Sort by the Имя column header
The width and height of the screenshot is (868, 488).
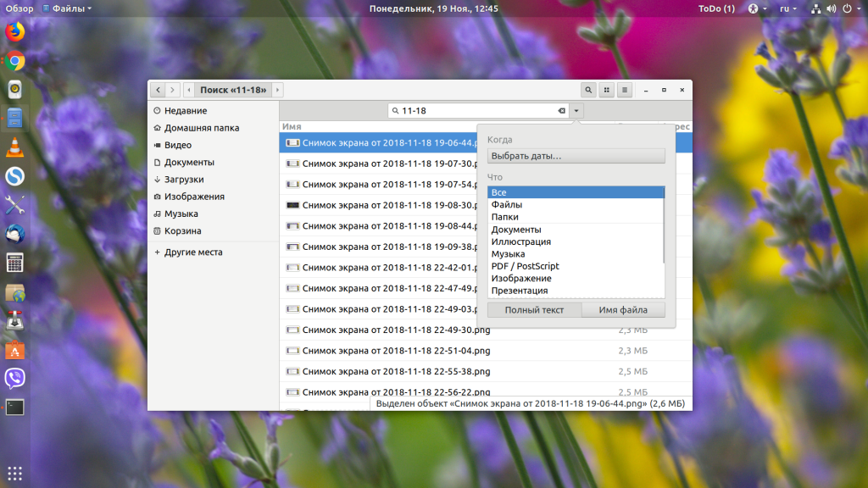292,126
